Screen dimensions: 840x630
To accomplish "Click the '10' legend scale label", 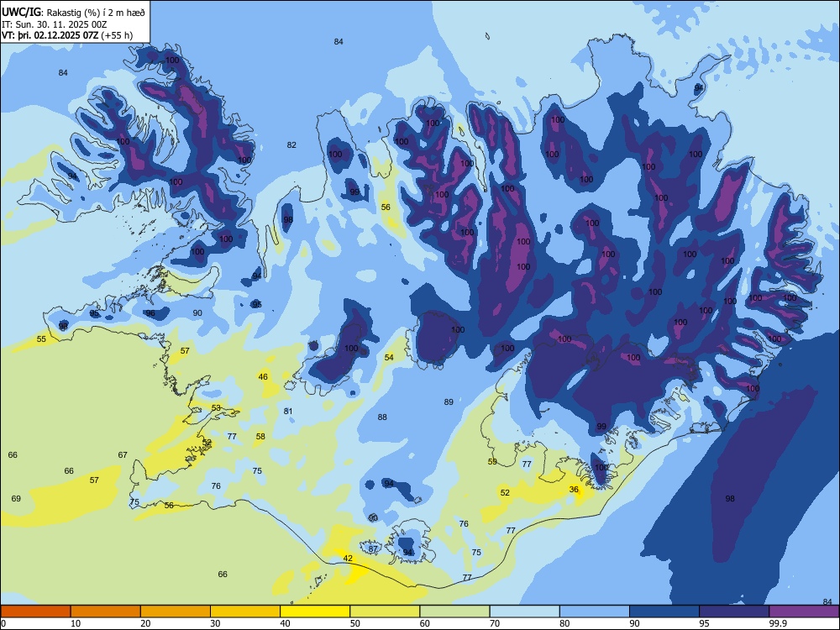I will pyautogui.click(x=76, y=623).
